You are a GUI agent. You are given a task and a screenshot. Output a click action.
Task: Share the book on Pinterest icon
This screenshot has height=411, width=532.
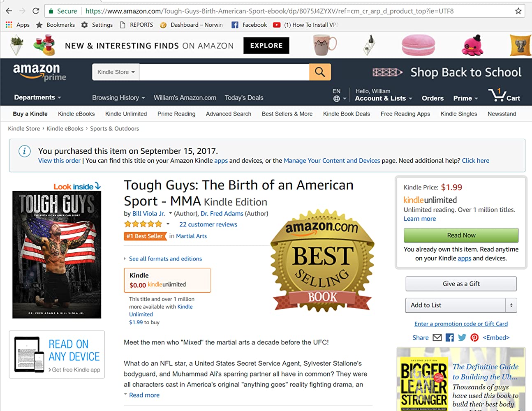click(474, 337)
